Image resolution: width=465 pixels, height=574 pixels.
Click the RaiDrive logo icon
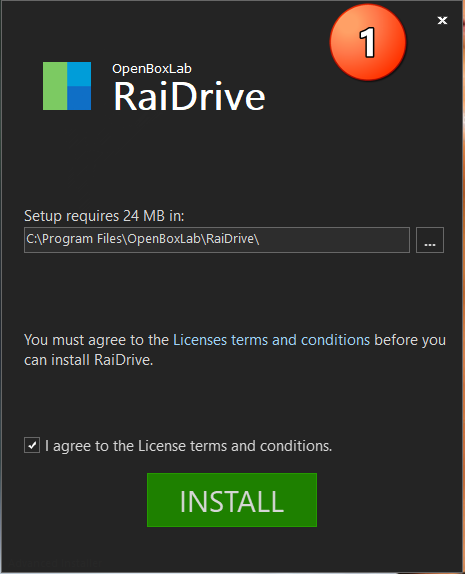(x=67, y=86)
